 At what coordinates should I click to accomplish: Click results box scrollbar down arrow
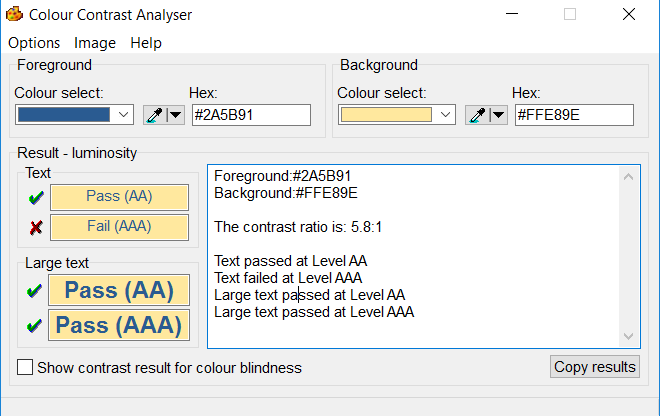coord(628,336)
